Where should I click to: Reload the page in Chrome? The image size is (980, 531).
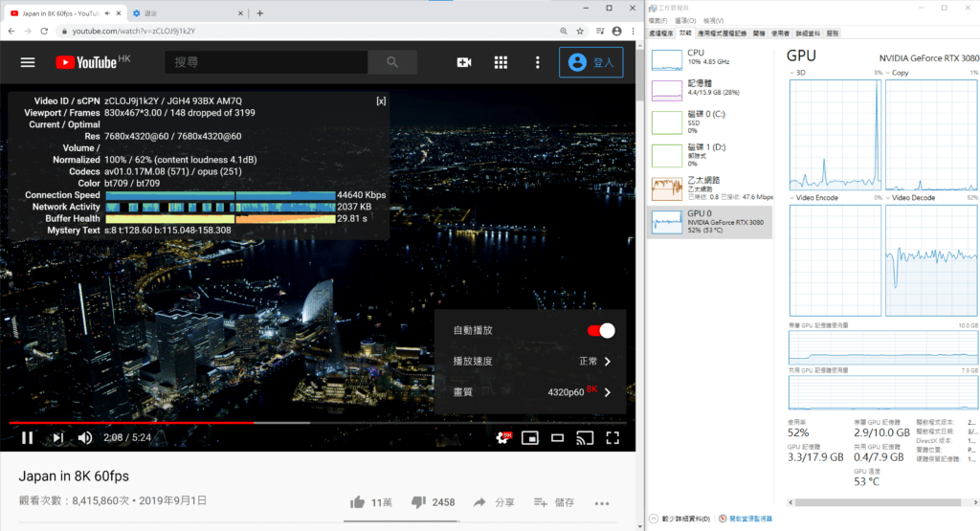[x=44, y=31]
